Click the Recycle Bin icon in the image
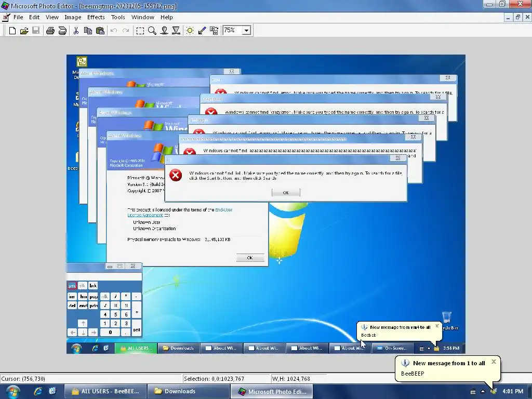 [x=447, y=318]
